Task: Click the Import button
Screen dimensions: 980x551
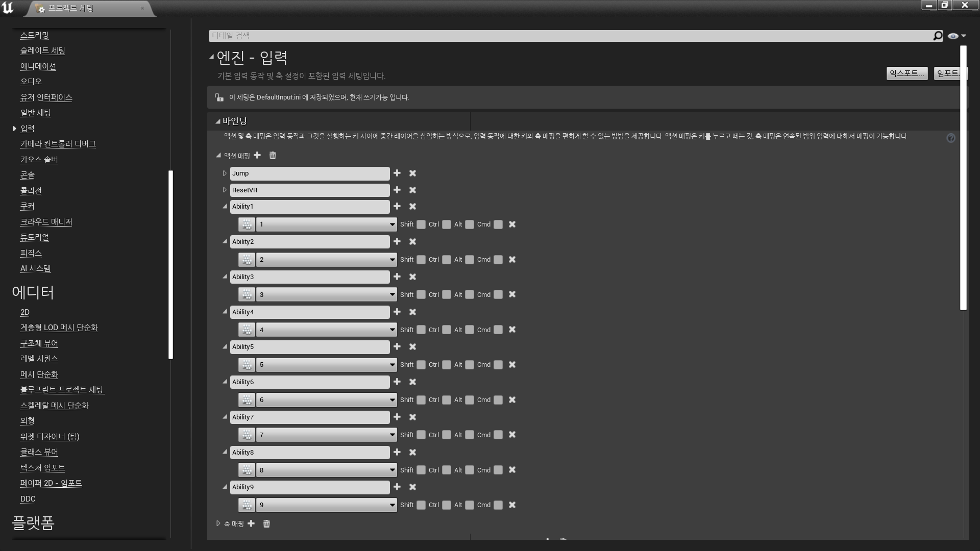Action: pyautogui.click(x=947, y=73)
